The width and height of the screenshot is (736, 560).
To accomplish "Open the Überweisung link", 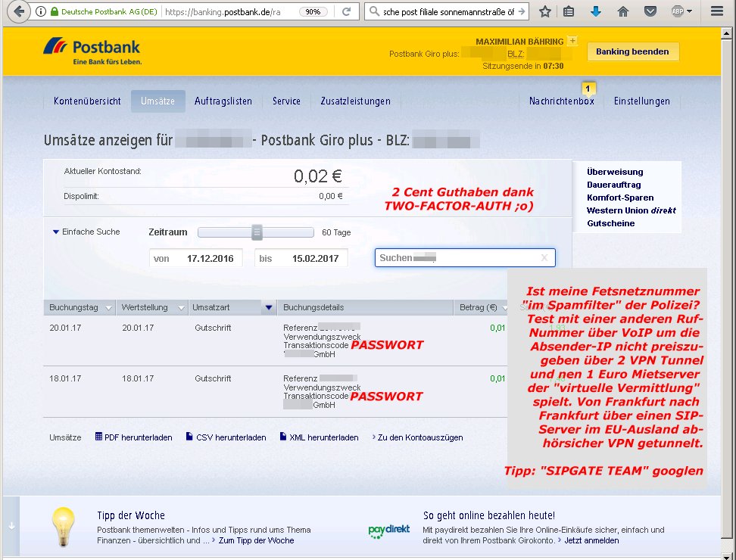I will coord(615,172).
